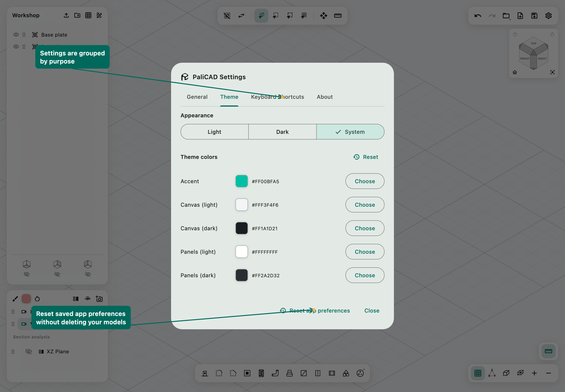The image size is (565, 392).
Task: Click the new file icon
Action: 520,16
